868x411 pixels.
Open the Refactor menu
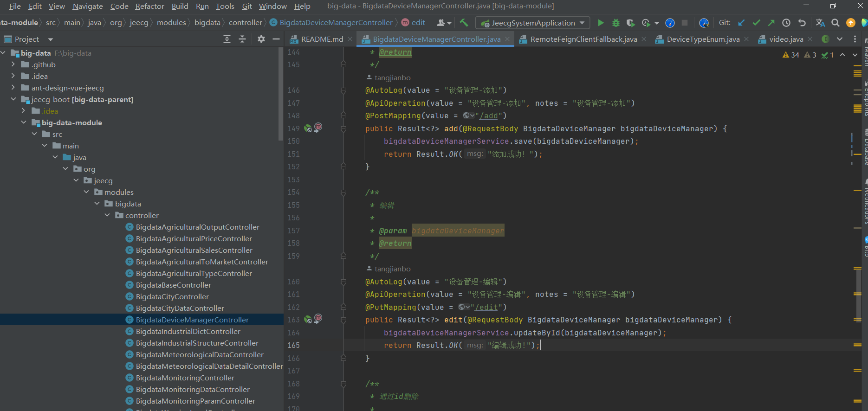pos(149,6)
